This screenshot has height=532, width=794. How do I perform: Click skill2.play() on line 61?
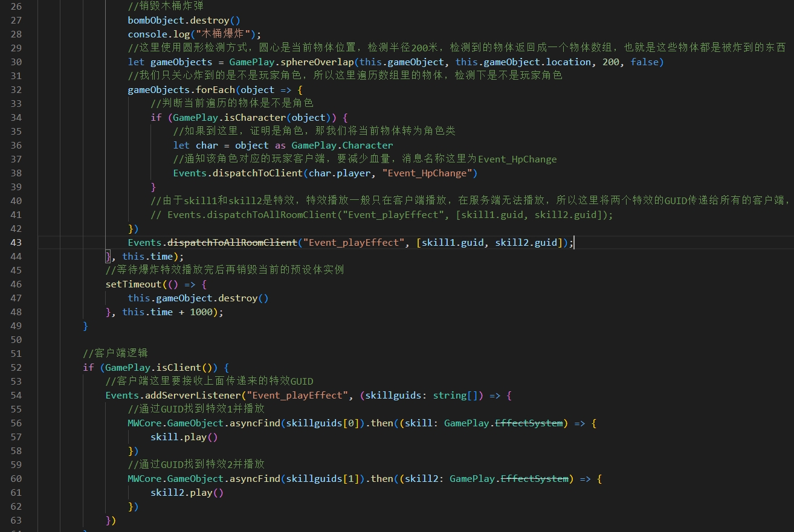click(187, 493)
